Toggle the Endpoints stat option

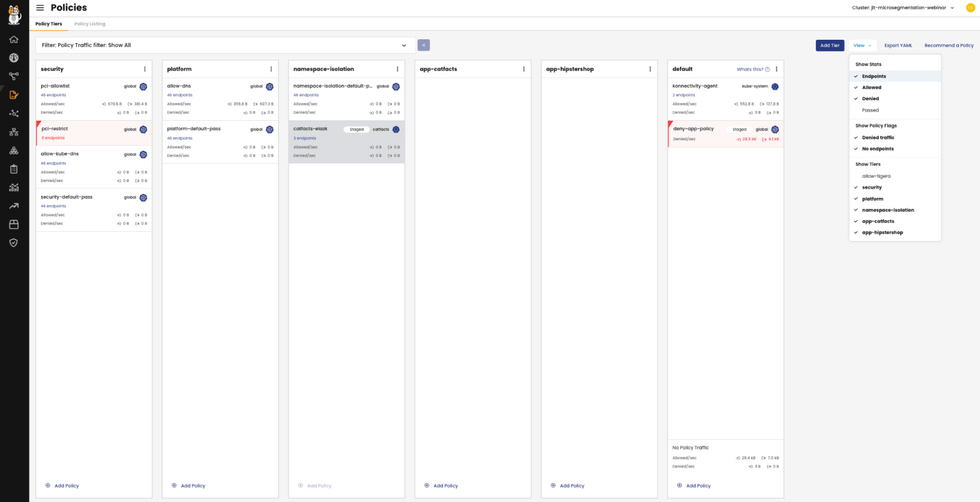click(x=895, y=76)
